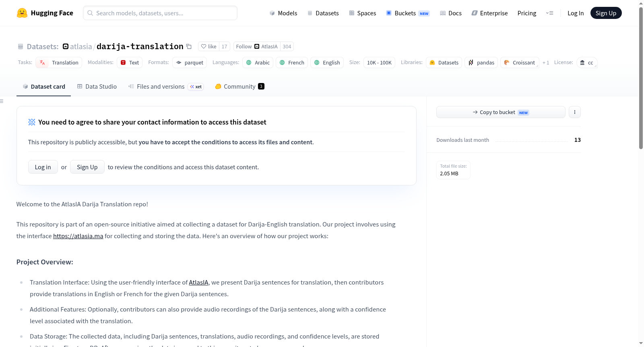Open the navigation overflow dropdown menu
Viewport: 644px width, 347px height.
pos(549,13)
